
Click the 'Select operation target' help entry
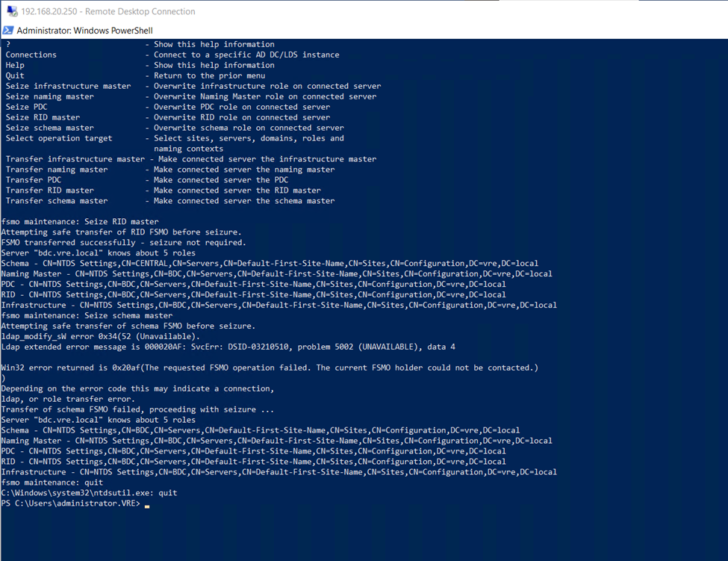click(59, 138)
